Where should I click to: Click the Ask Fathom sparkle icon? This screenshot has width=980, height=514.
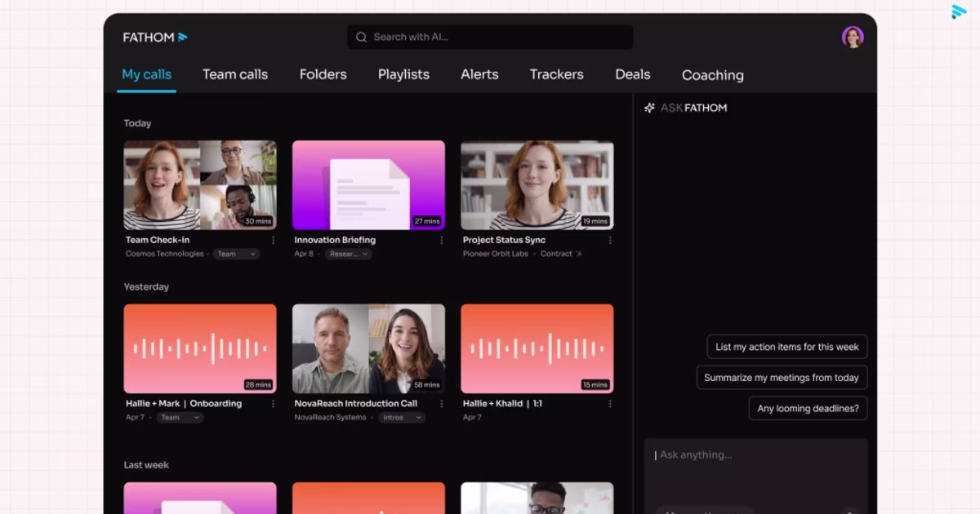(650, 108)
